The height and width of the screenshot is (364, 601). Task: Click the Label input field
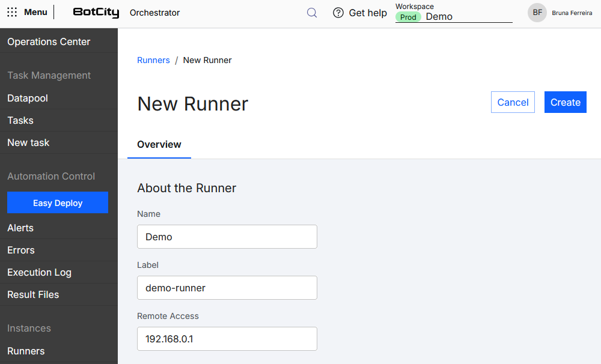[x=227, y=288]
